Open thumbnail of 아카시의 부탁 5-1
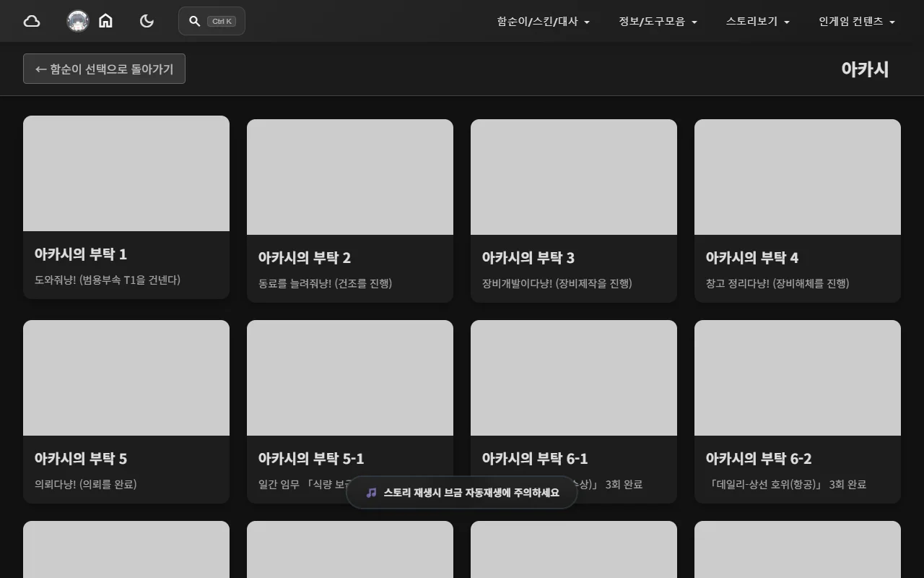 [x=350, y=378]
